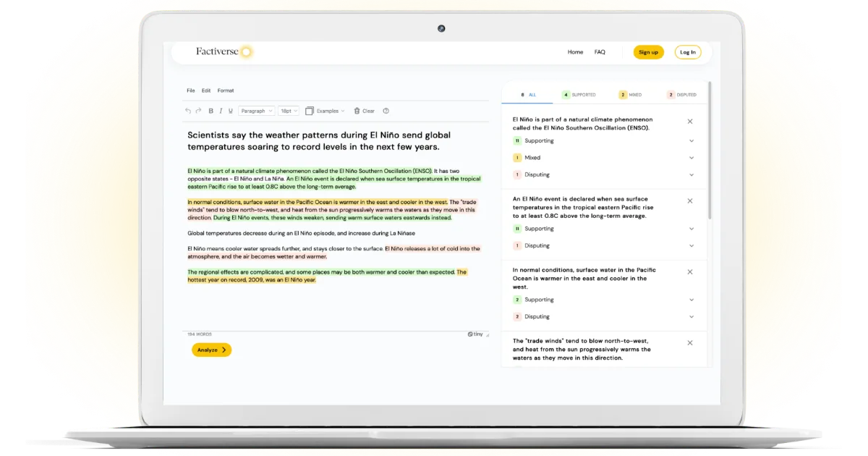This screenshot has width=868, height=456.
Task: Open the Paragraph style dropdown
Action: pos(257,111)
